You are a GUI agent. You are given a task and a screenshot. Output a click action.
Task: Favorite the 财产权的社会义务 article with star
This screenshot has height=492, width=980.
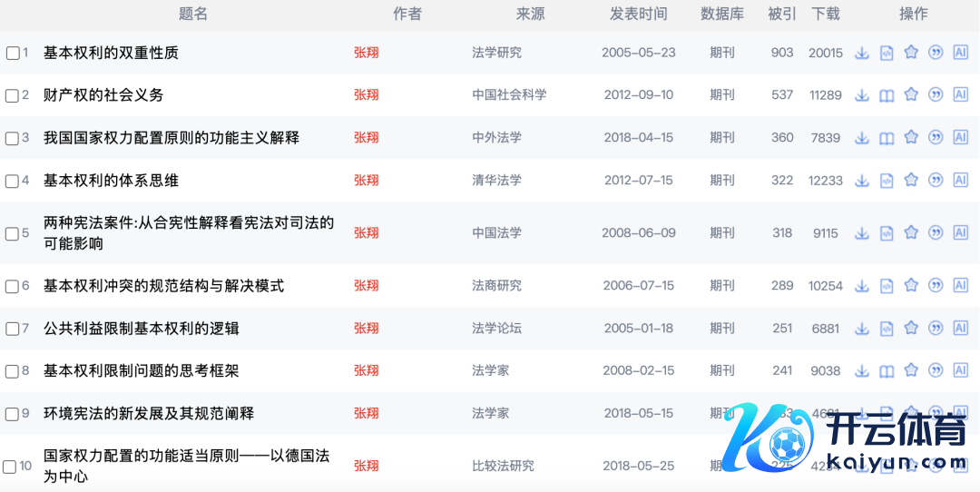click(x=911, y=94)
